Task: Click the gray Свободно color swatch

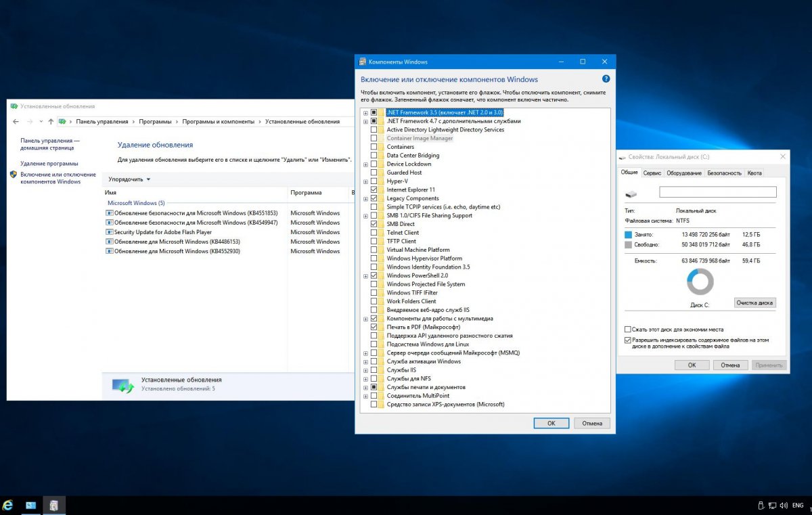Action: pyautogui.click(x=629, y=244)
